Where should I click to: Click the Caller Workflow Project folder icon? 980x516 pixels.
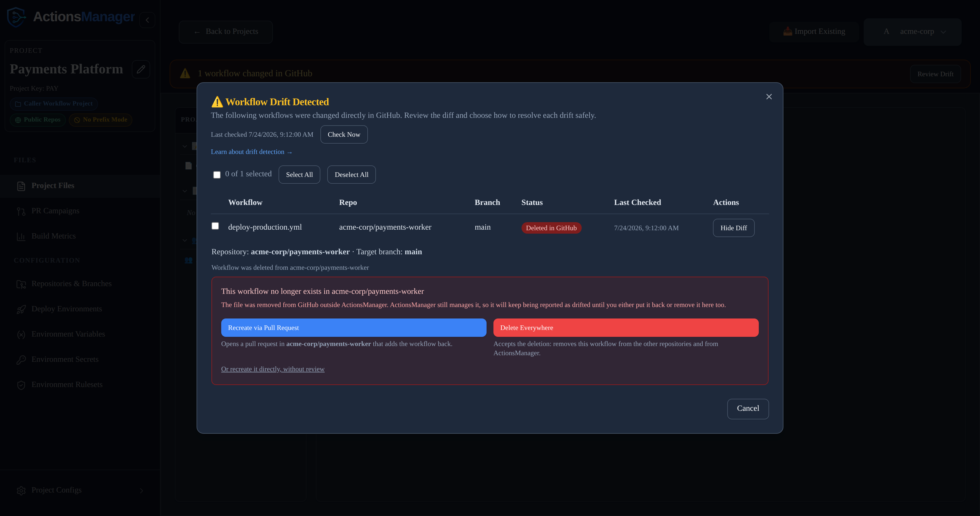click(18, 104)
